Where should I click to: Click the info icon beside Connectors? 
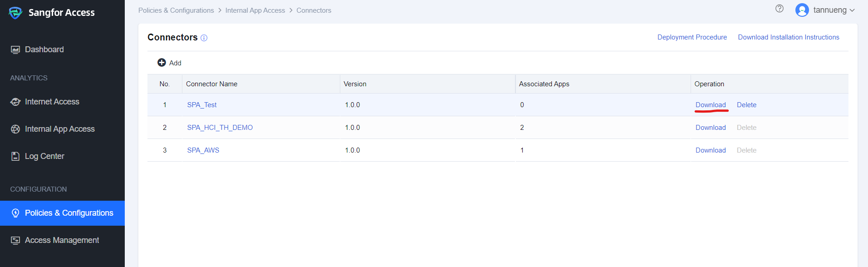click(x=204, y=38)
